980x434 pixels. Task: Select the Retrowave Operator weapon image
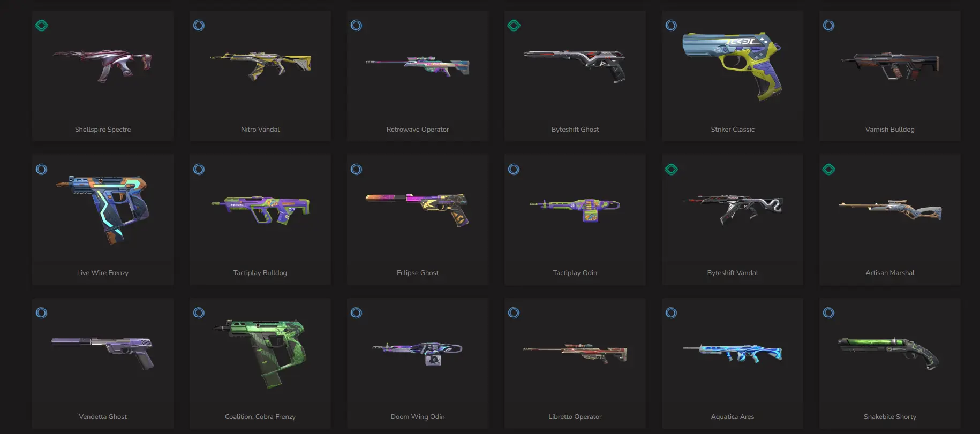418,66
